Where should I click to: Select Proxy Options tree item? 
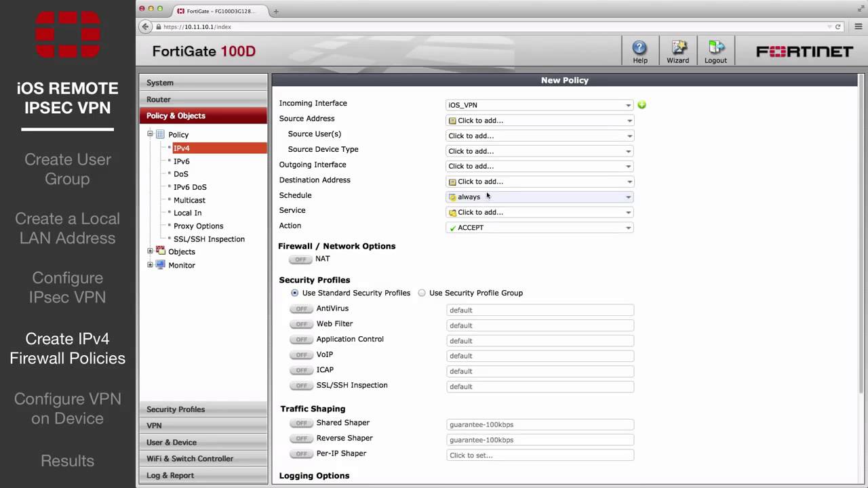pos(198,226)
